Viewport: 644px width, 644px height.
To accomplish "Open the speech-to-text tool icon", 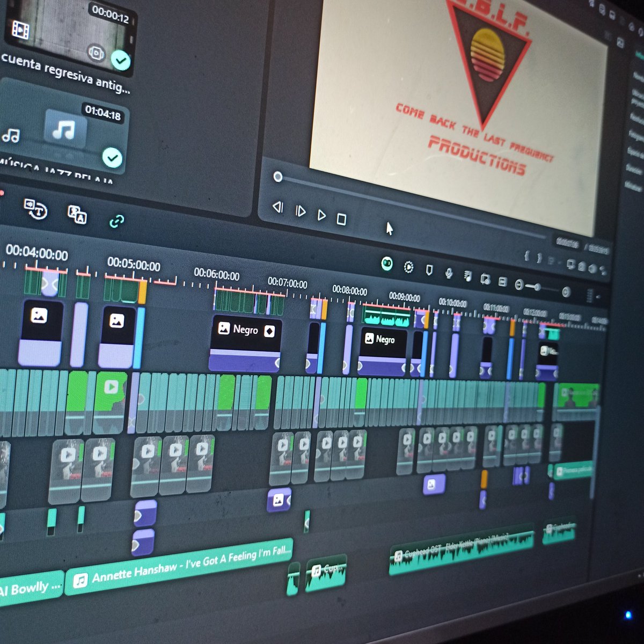I will coord(36,209).
